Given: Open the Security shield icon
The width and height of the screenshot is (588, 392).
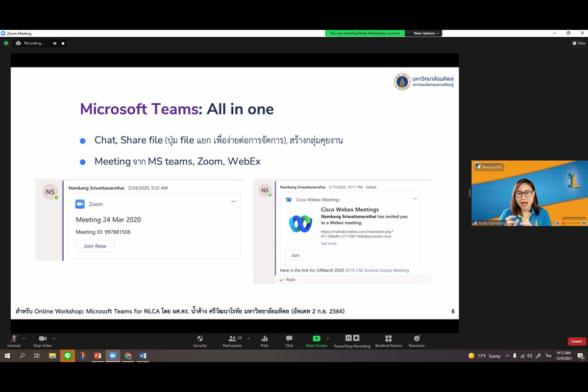Looking at the screenshot, I should coord(200,339).
